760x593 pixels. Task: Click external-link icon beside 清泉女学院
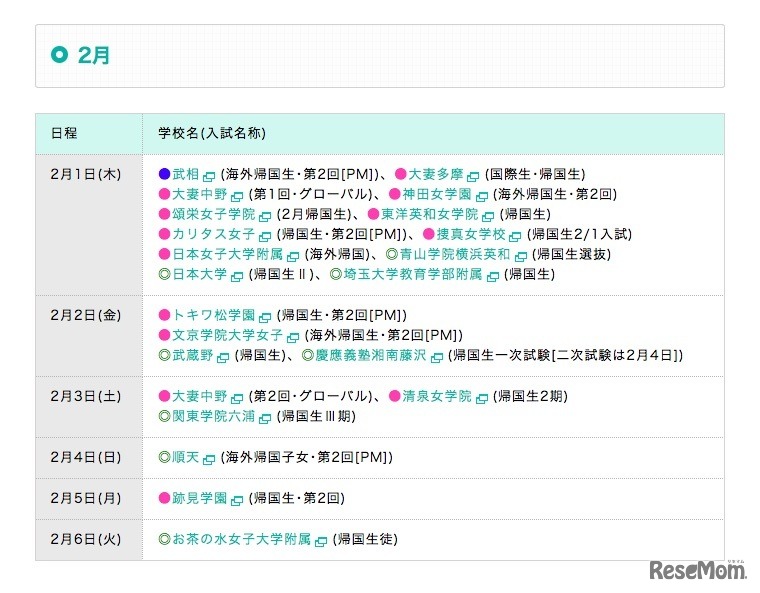[x=482, y=398]
